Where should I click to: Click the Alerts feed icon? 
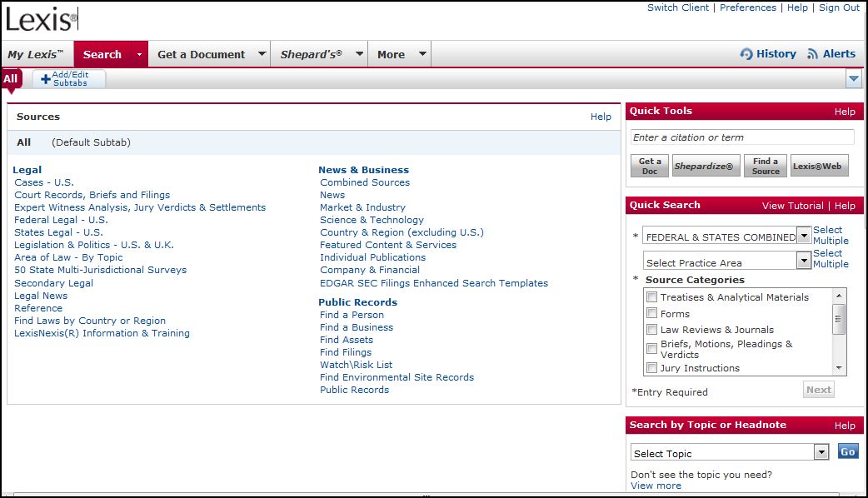(813, 54)
